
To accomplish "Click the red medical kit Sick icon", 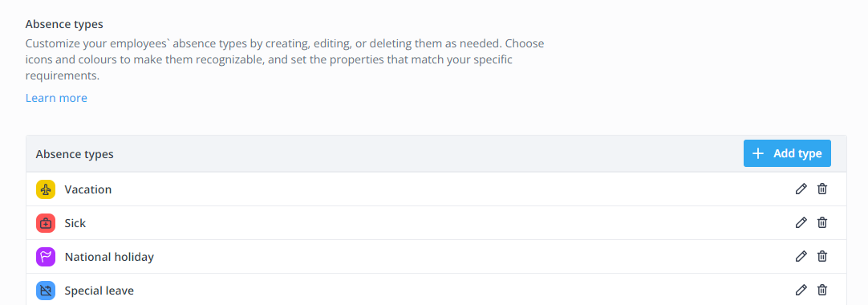I will point(46,223).
